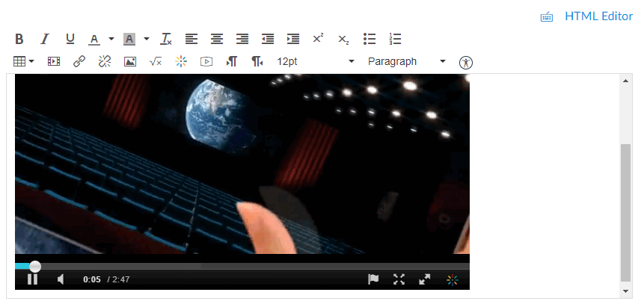Flag the video with flag icon
This screenshot has width=644, height=301.
pos(373,279)
